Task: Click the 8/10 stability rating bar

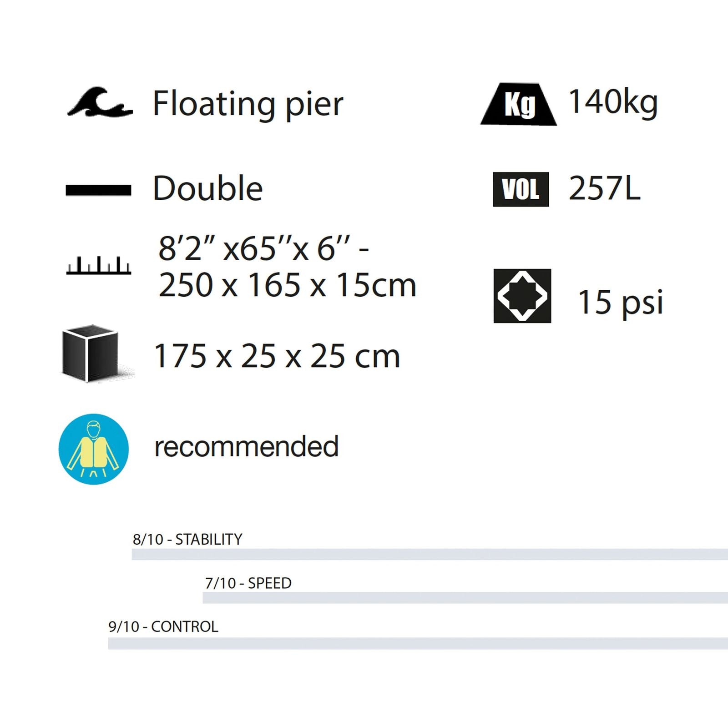Action: tap(430, 554)
